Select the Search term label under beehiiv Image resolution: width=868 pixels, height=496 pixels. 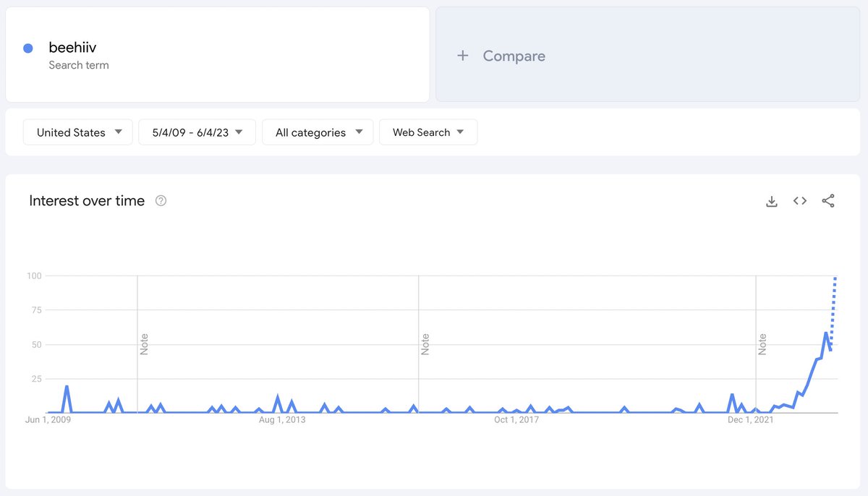click(x=79, y=65)
